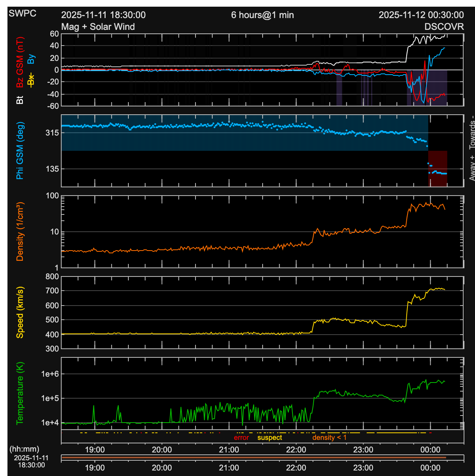Screen dimensions: 475x476
Task: Click the end time 2025-11-12 00:30:00
Action: tap(421, 15)
